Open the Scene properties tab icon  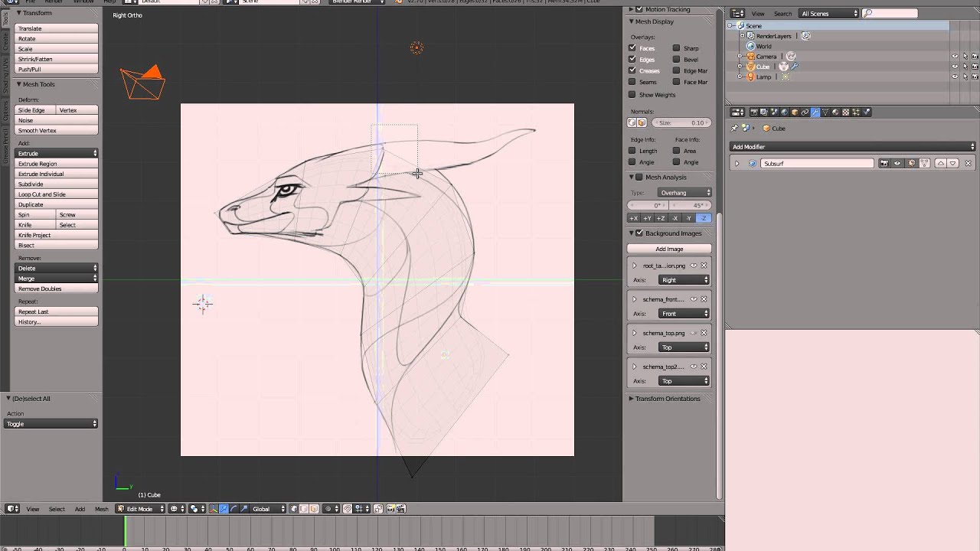click(x=774, y=112)
